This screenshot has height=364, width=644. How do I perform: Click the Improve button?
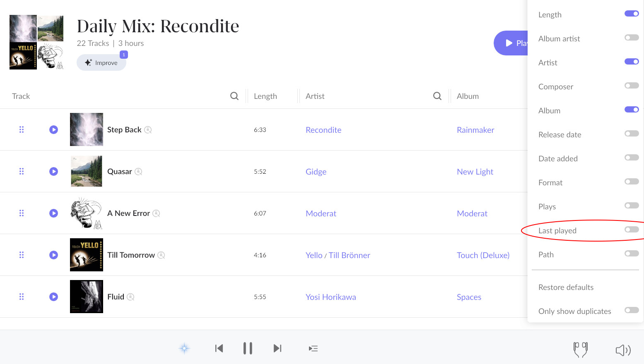tap(101, 62)
